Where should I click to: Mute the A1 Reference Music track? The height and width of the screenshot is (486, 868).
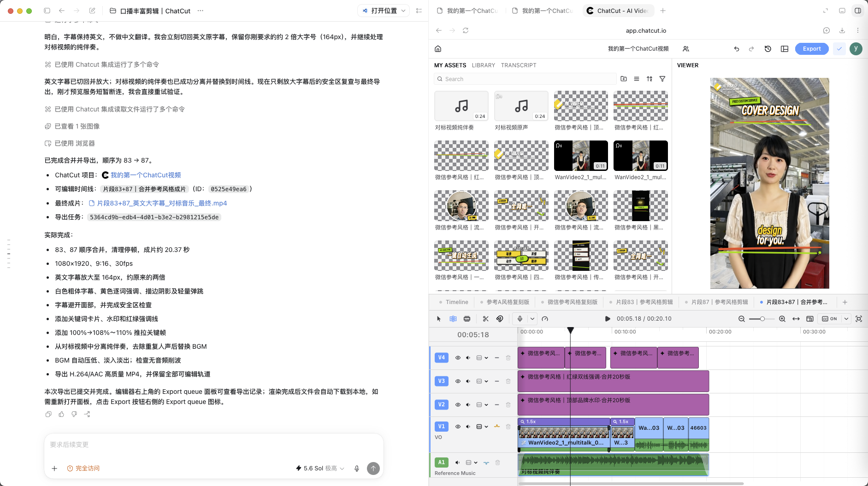point(457,463)
